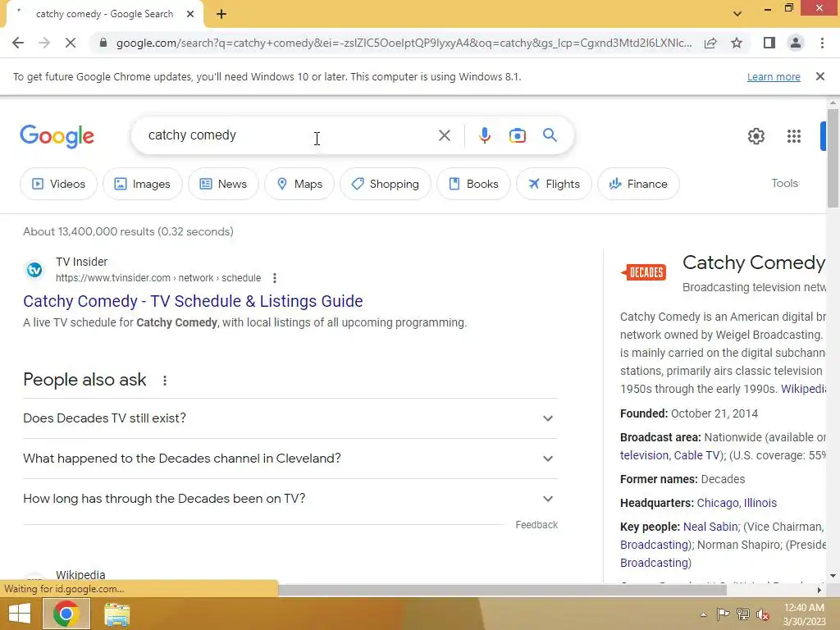Search by image with the camera icon
The width and height of the screenshot is (840, 630).
point(517,135)
